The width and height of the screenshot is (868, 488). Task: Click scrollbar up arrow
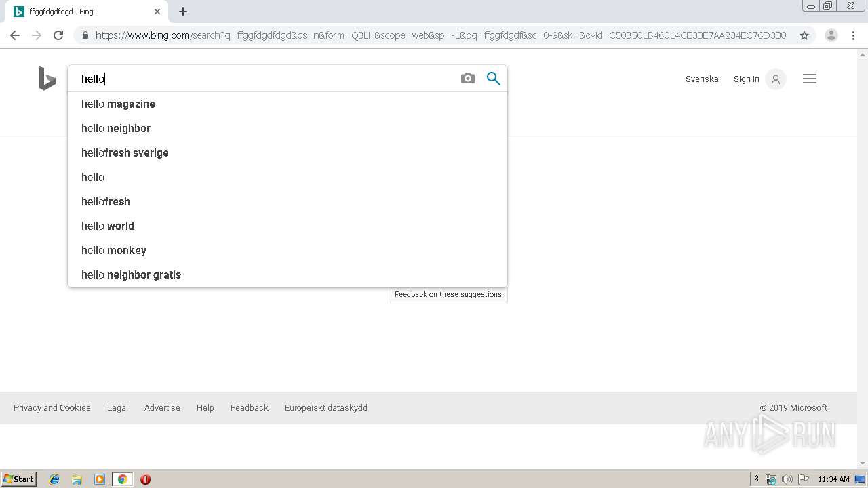tap(863, 54)
